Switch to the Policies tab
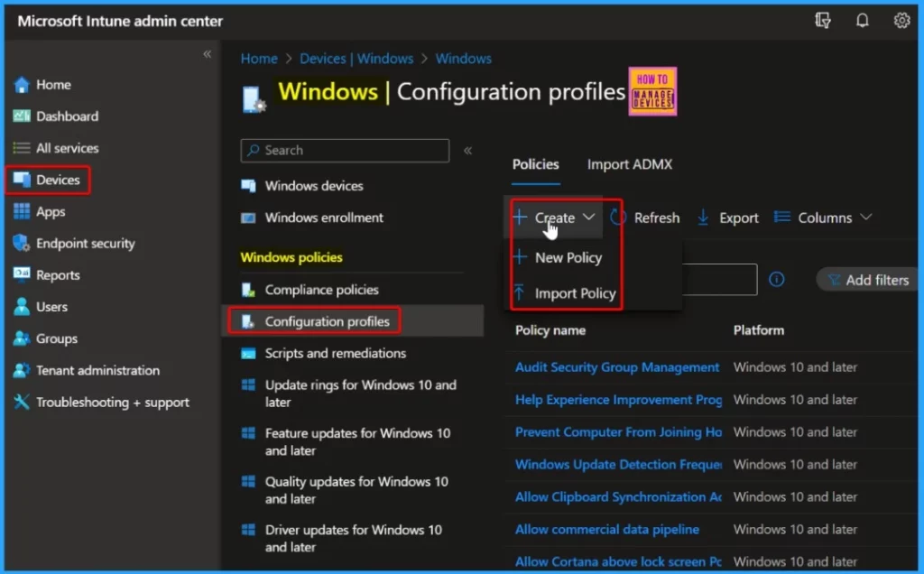This screenshot has width=924, height=574. [x=536, y=164]
